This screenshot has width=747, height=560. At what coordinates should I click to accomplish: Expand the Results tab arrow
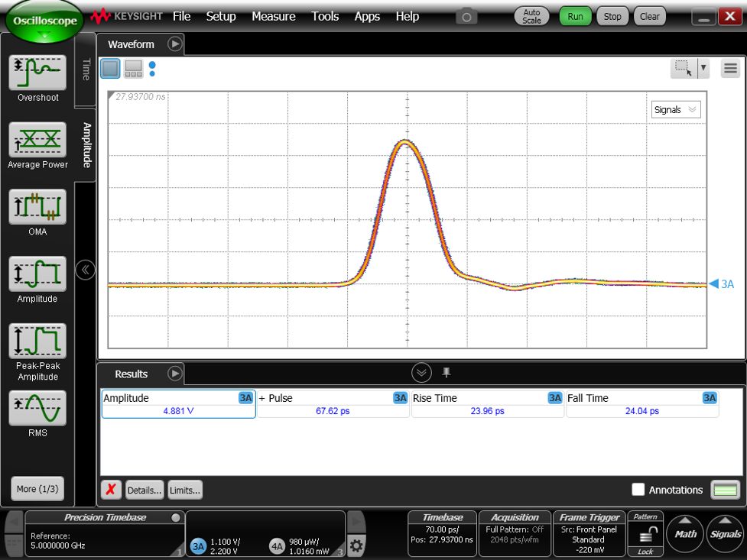175,374
